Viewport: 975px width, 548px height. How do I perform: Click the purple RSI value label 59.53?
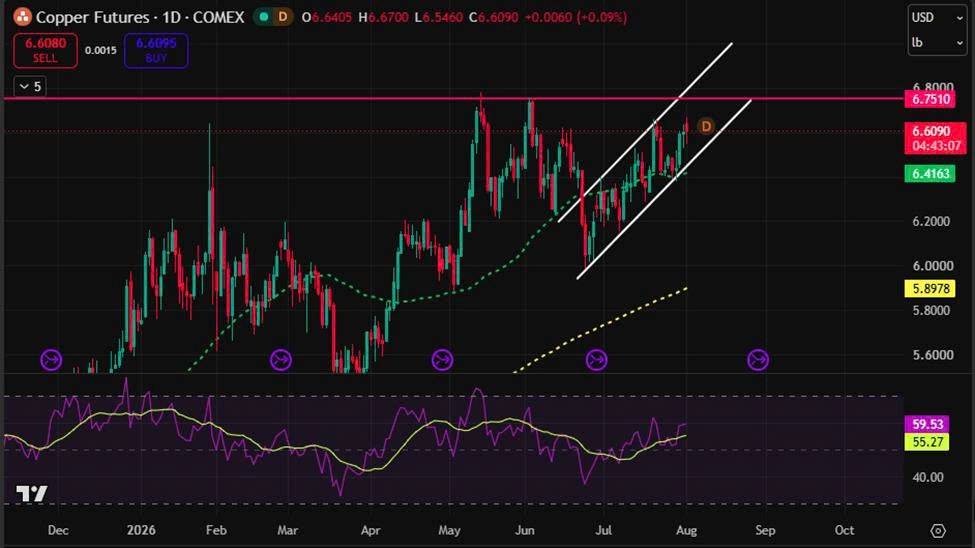[927, 424]
